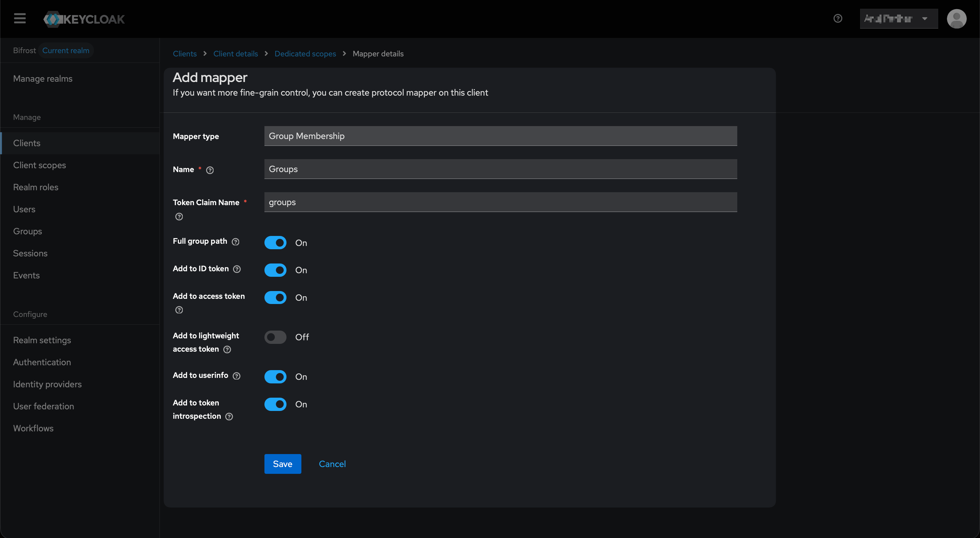Show help for lightweight access token
The height and width of the screenshot is (538, 980).
227,349
